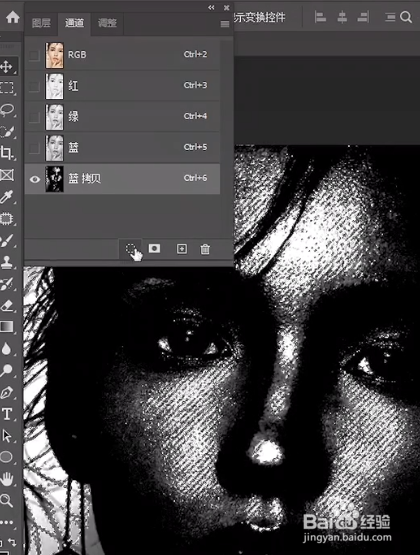Show the 绿 channel visibility box
The height and width of the screenshot is (555, 420).
(34, 117)
